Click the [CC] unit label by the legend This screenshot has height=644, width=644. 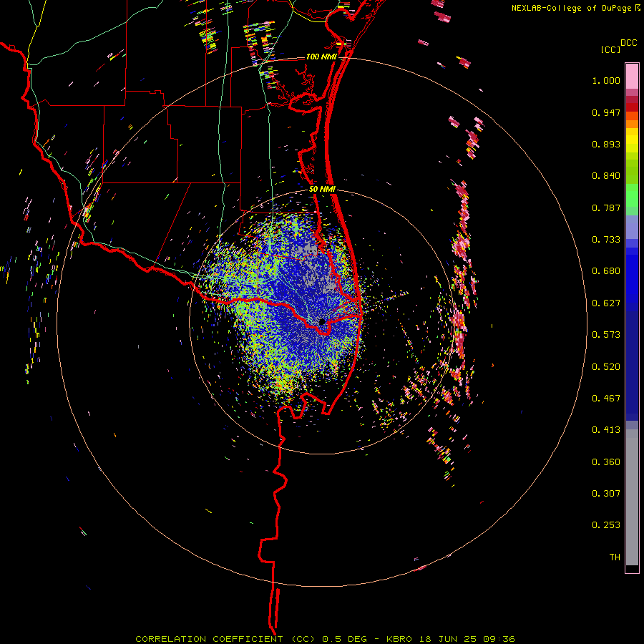click(610, 49)
